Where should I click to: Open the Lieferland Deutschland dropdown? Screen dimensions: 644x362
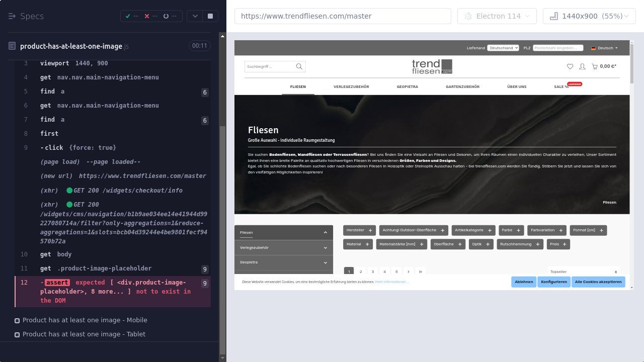coord(503,48)
